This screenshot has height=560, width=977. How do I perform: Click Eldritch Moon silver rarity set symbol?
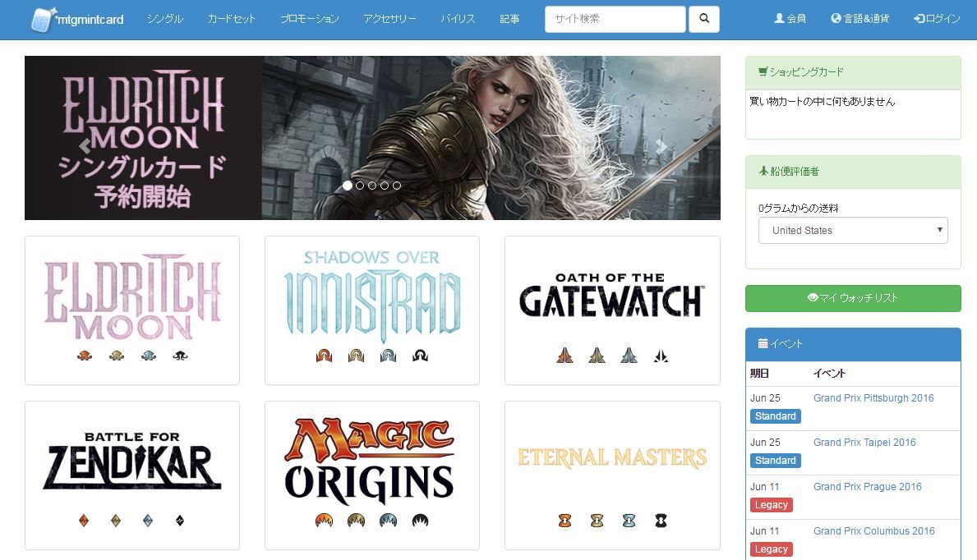(148, 356)
